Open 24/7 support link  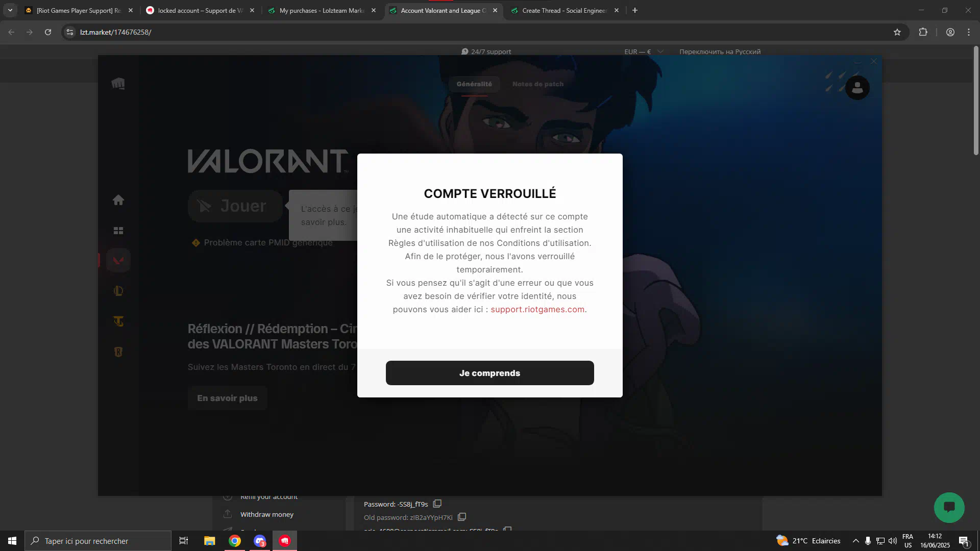pyautogui.click(x=486, y=52)
